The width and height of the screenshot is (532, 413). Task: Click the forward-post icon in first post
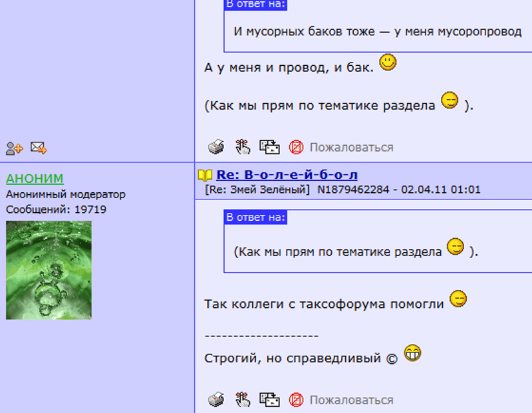pyautogui.click(x=269, y=147)
